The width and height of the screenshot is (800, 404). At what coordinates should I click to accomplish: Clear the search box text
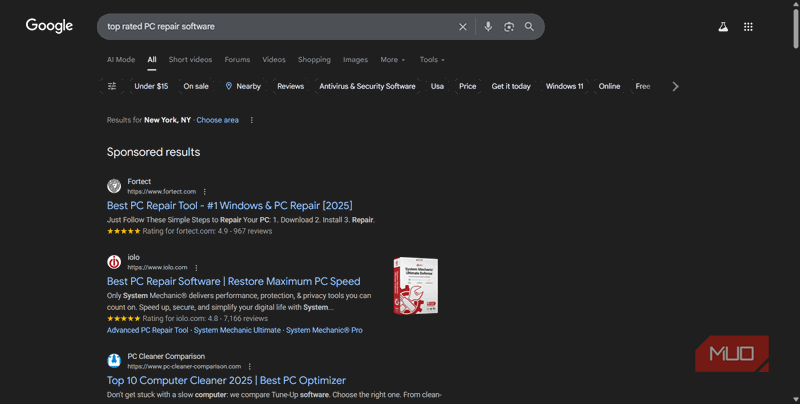(x=462, y=27)
